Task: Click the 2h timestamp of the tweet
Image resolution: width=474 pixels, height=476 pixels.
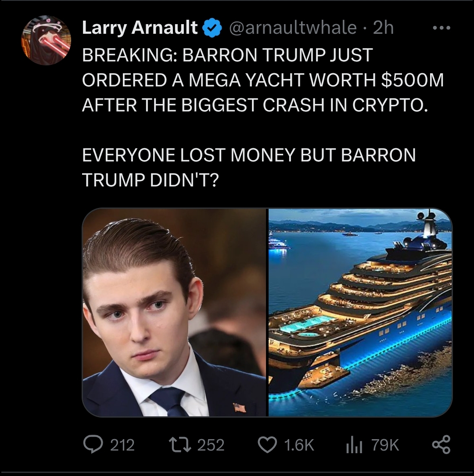Action: (383, 28)
